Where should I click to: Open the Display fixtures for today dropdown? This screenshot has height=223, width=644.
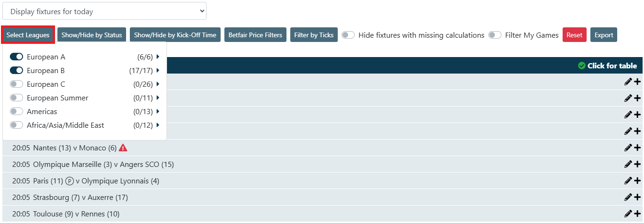click(x=104, y=11)
